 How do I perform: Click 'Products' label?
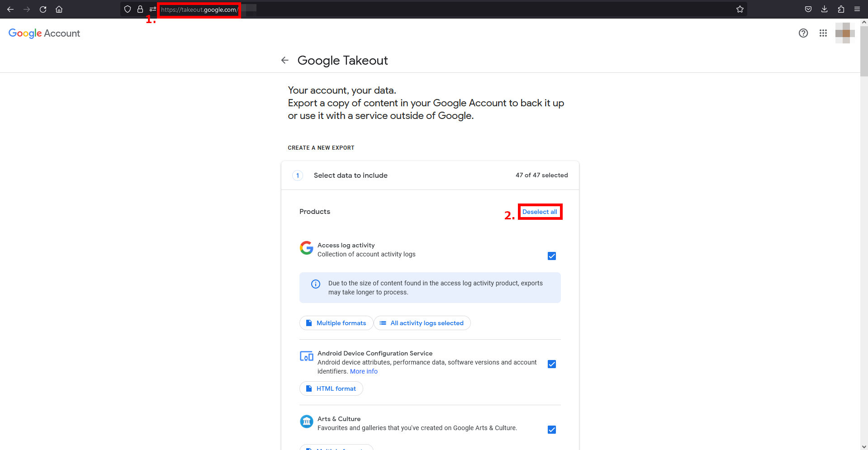[x=315, y=212]
